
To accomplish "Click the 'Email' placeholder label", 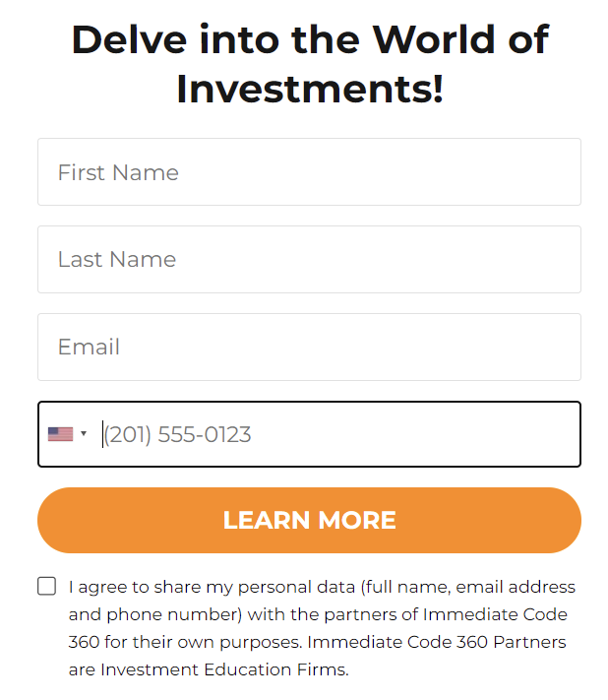I will (89, 347).
